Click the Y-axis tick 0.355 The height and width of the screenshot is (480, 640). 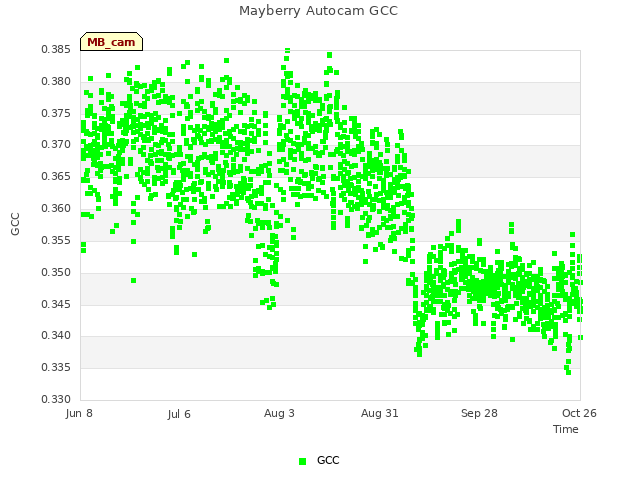(x=56, y=240)
